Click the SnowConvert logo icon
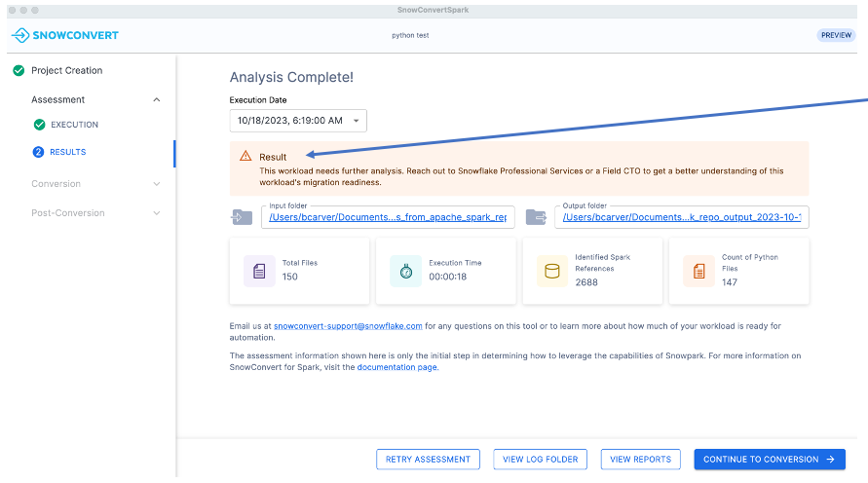This screenshot has height=483, width=868. click(x=20, y=35)
